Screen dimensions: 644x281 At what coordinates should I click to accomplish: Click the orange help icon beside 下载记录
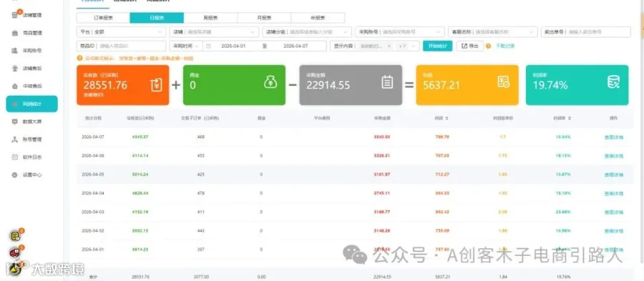pyautogui.click(x=488, y=46)
